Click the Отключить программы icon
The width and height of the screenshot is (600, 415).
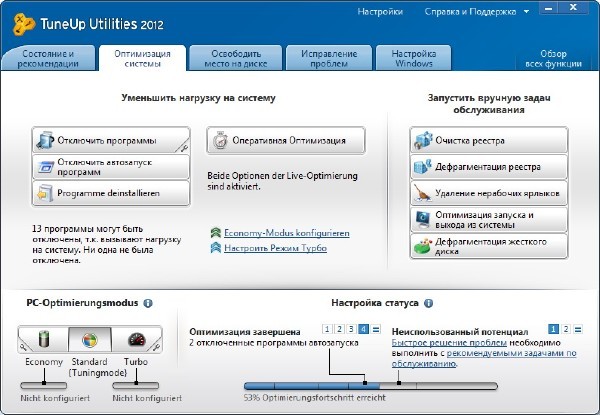45,140
